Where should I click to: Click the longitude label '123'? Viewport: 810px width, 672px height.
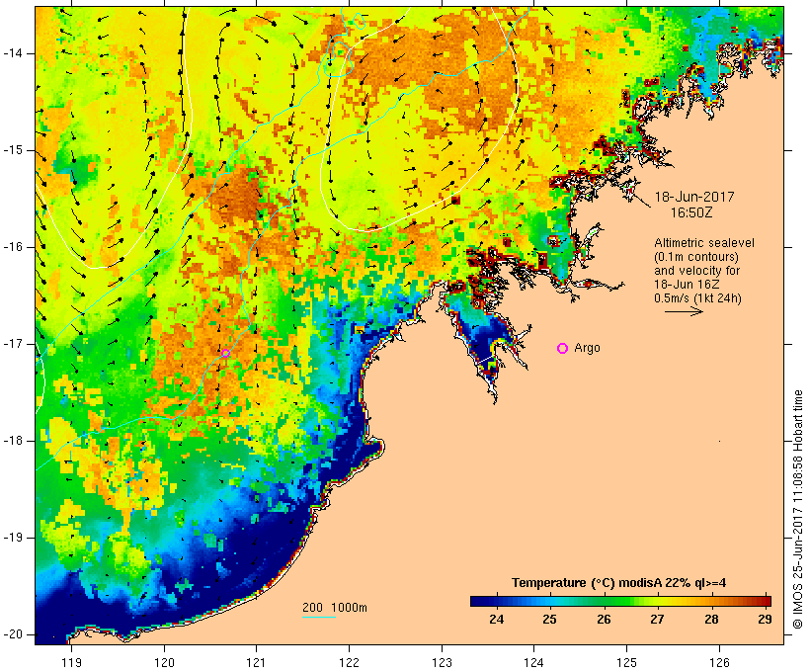pos(442,663)
